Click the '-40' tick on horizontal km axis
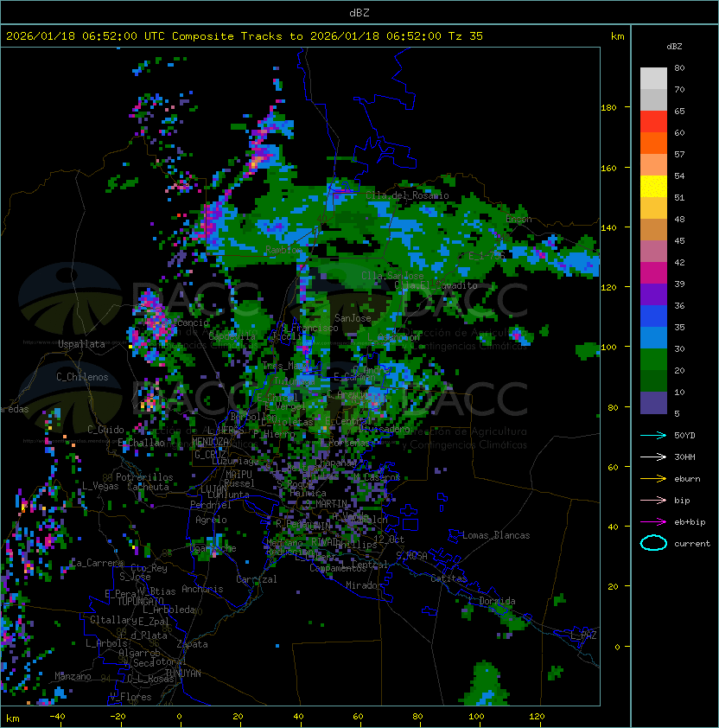Image resolution: width=719 pixels, height=728 pixels. pos(57,717)
